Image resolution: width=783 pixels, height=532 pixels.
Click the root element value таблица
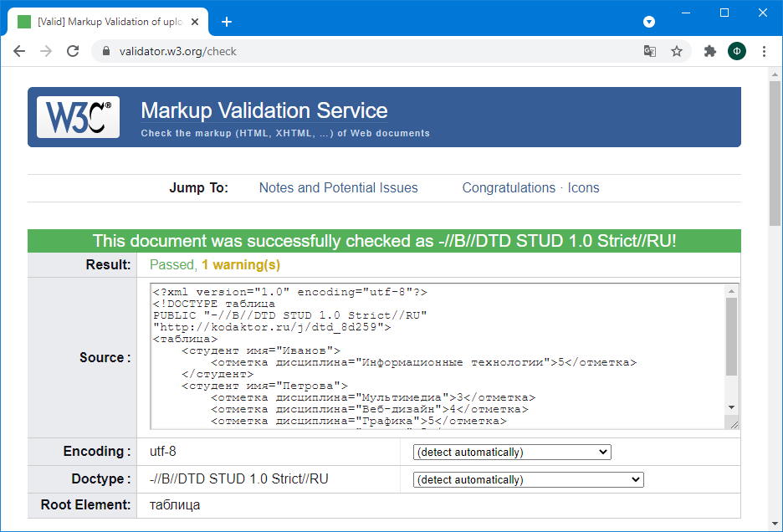[175, 505]
